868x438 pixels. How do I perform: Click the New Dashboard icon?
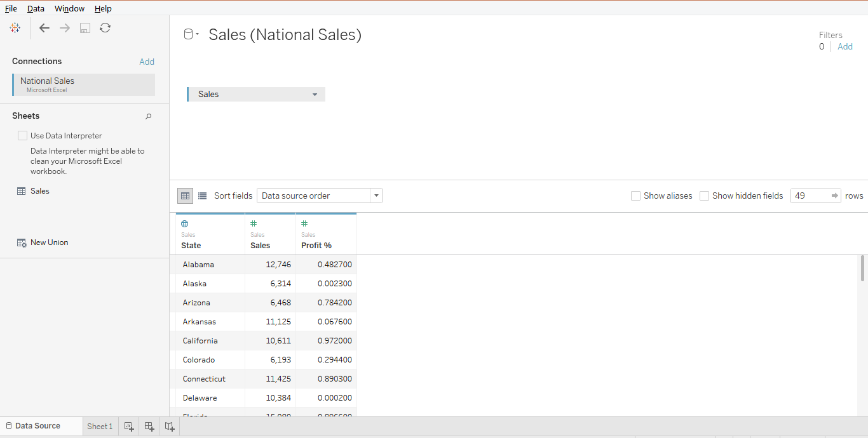(149, 427)
